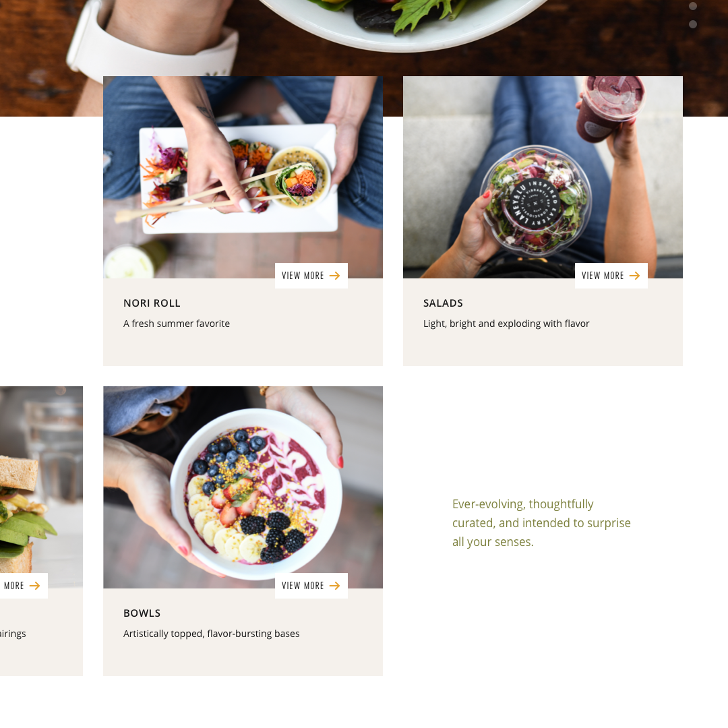Viewport: 728px width, 728px height.
Task: Open View More for Salads
Action: click(611, 276)
